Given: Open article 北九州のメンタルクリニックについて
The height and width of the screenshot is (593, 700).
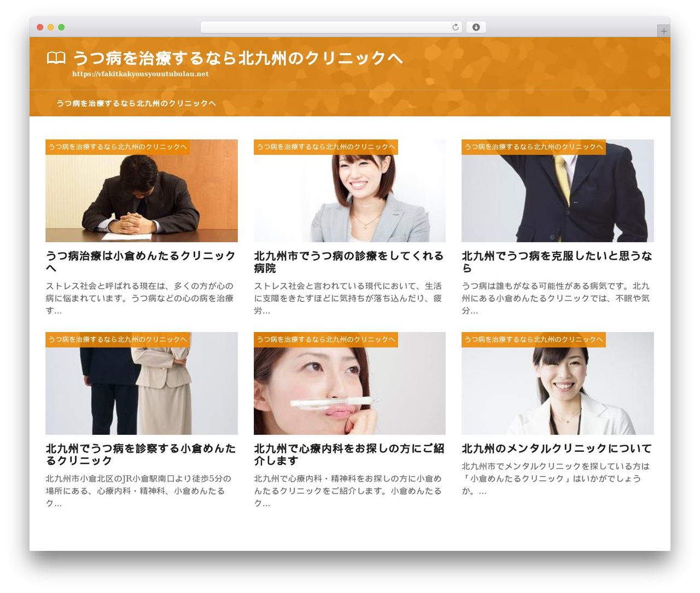Looking at the screenshot, I should (x=557, y=449).
